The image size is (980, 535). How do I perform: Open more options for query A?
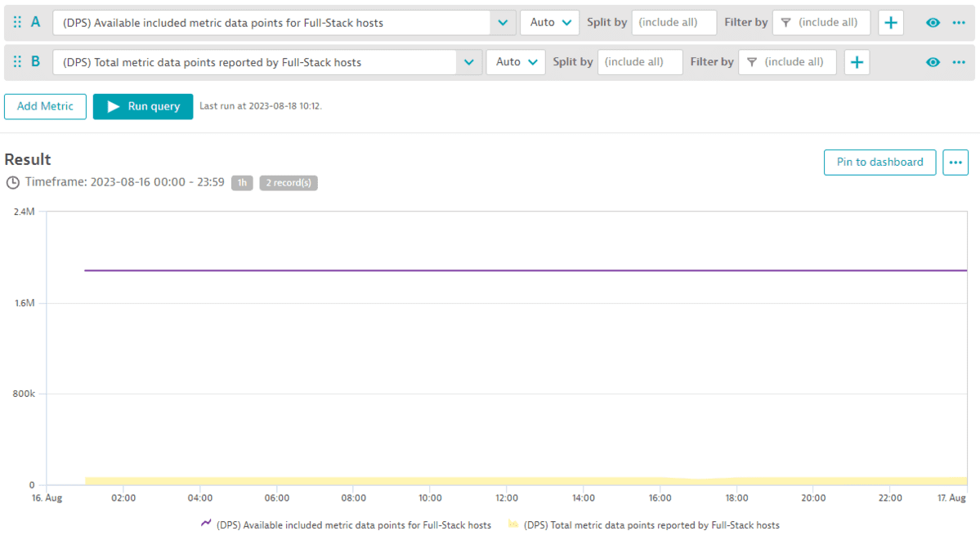(x=959, y=22)
